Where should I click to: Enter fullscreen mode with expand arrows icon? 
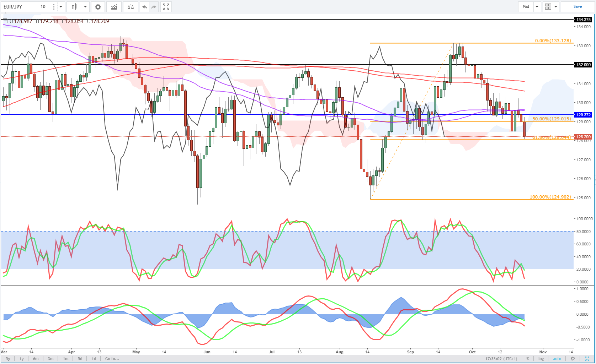166,7
